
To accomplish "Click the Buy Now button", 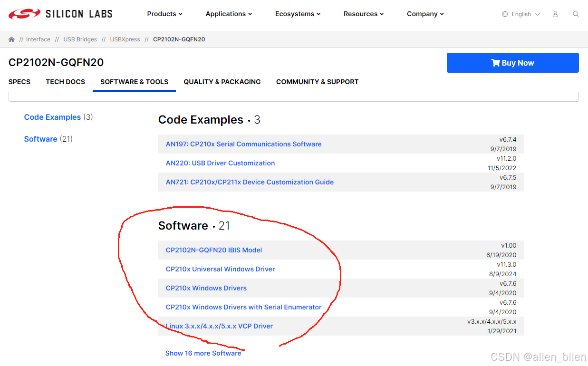I will [513, 63].
